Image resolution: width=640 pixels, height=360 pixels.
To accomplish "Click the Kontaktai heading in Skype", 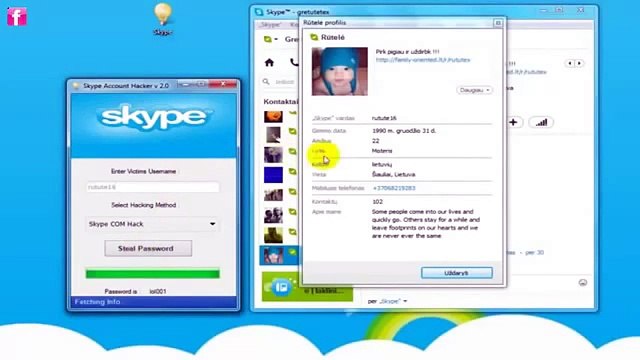I will pyautogui.click(x=281, y=101).
